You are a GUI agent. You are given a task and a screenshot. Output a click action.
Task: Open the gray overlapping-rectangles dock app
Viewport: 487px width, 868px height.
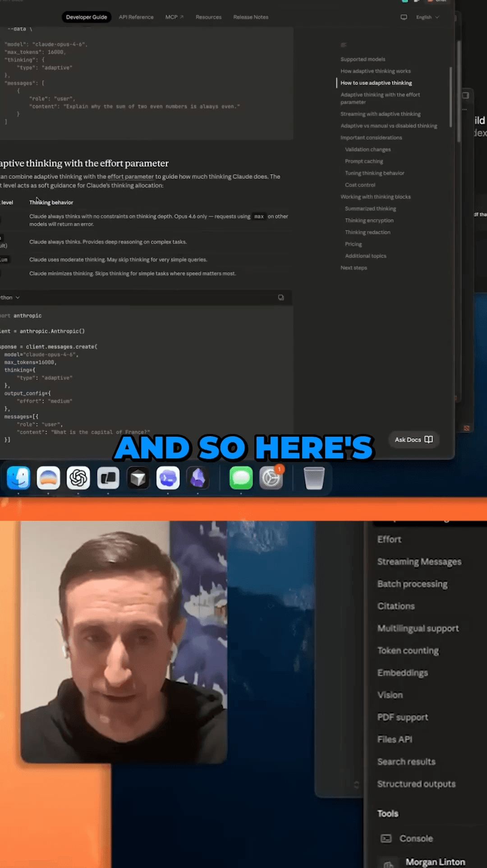(108, 478)
